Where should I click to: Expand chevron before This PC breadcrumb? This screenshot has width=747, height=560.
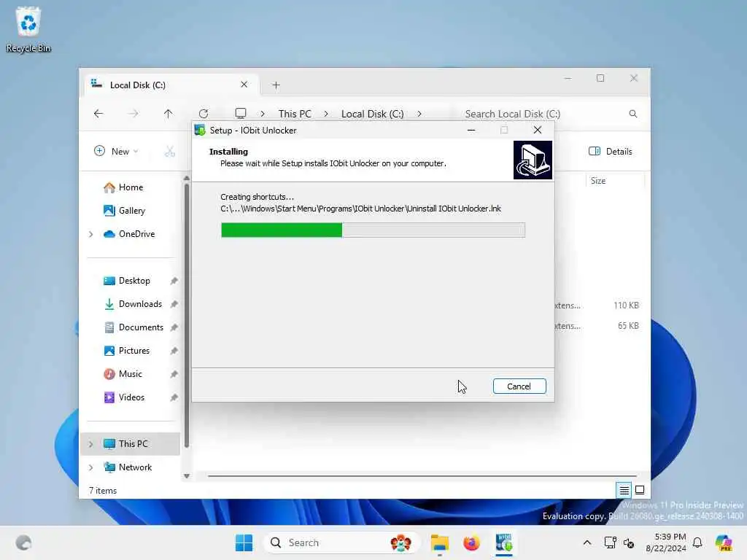[263, 114]
